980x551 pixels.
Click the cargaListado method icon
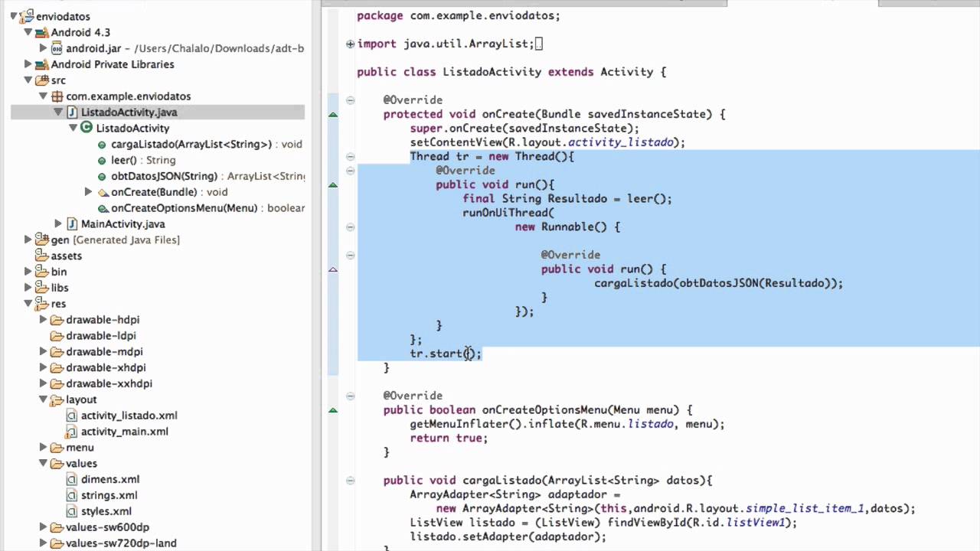(102, 145)
